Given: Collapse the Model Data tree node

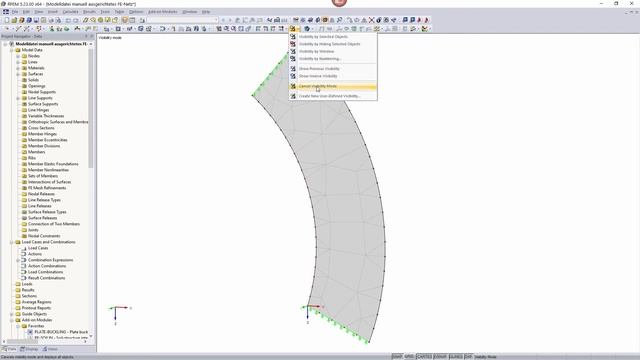Looking at the screenshot, I should (x=12, y=50).
